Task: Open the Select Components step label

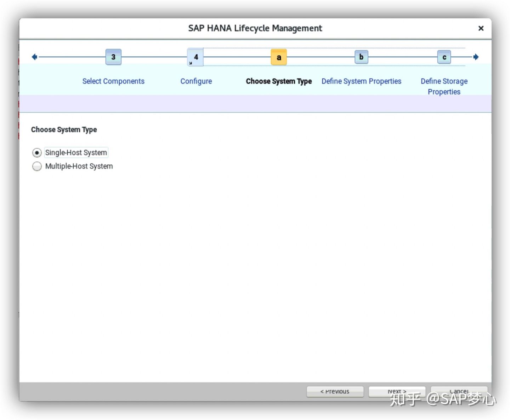Action: coord(113,81)
